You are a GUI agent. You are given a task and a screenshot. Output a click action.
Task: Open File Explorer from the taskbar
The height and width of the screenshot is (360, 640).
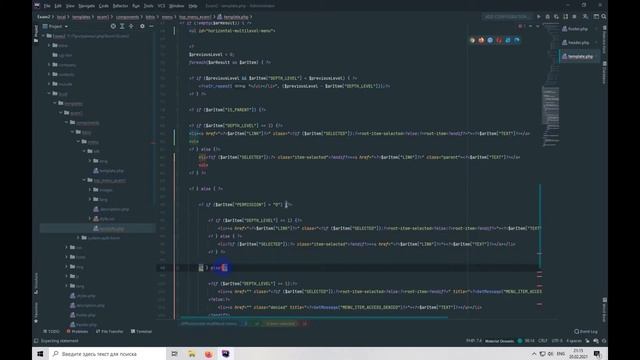(x=192, y=353)
